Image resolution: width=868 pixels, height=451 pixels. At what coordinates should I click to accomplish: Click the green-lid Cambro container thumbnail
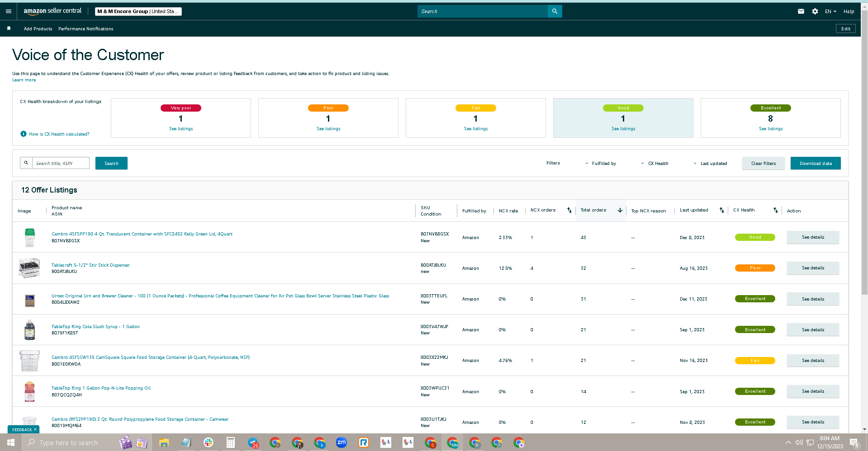(x=29, y=237)
